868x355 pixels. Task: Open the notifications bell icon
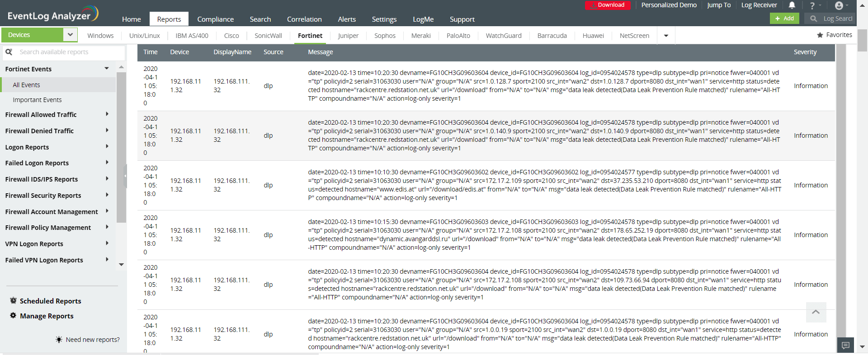tap(792, 5)
